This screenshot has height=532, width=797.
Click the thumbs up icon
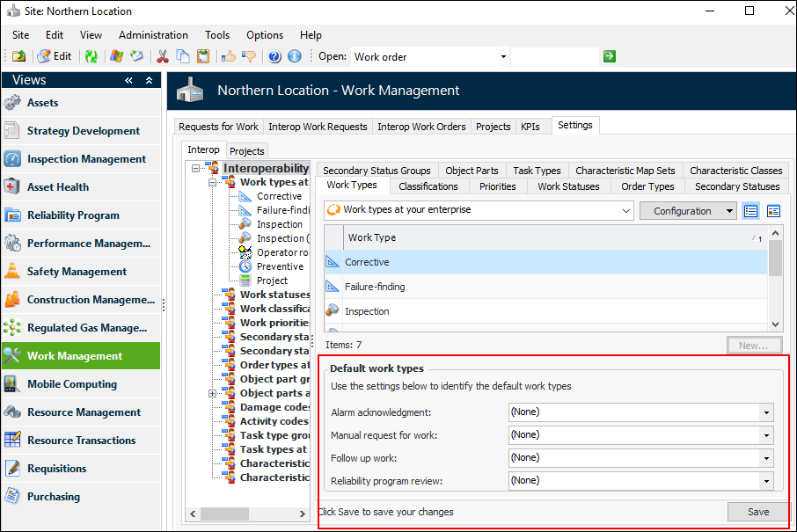pyautogui.click(x=229, y=56)
